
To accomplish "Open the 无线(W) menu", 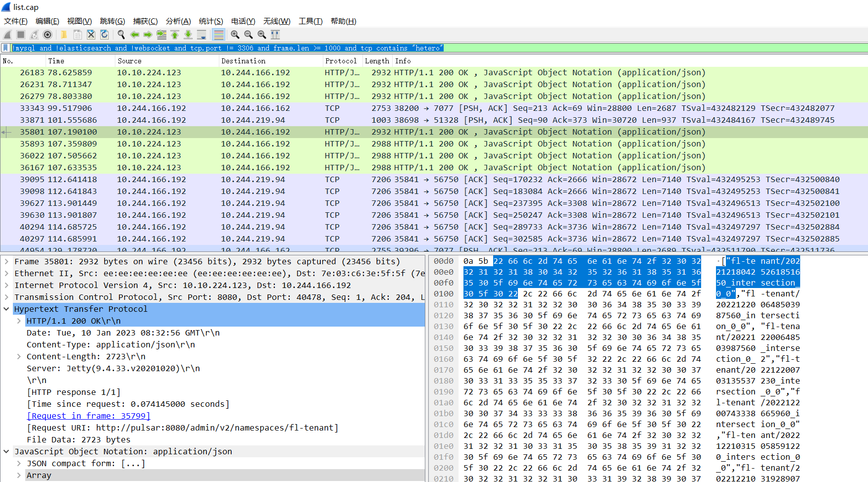I will [277, 21].
